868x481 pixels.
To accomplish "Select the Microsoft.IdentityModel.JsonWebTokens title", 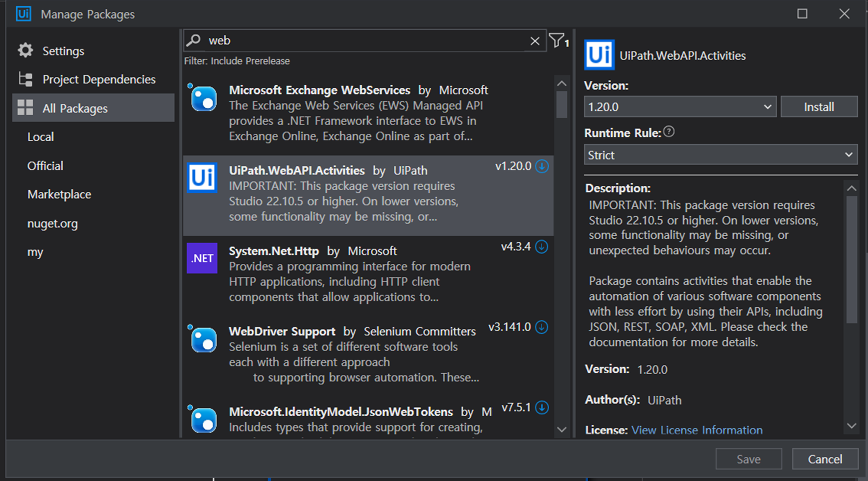I will click(x=341, y=412).
